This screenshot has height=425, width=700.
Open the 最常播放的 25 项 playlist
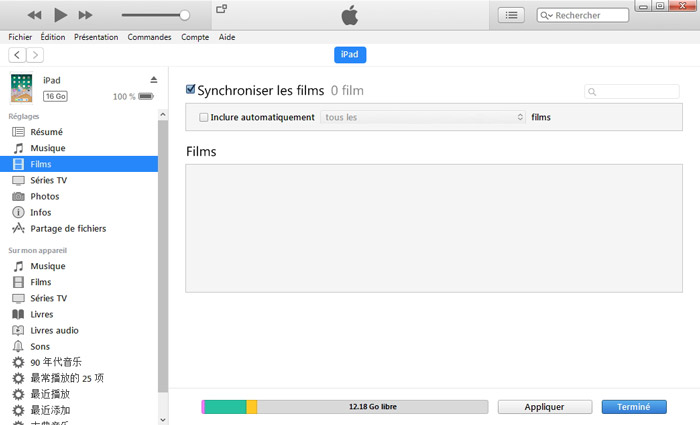[x=79, y=378]
